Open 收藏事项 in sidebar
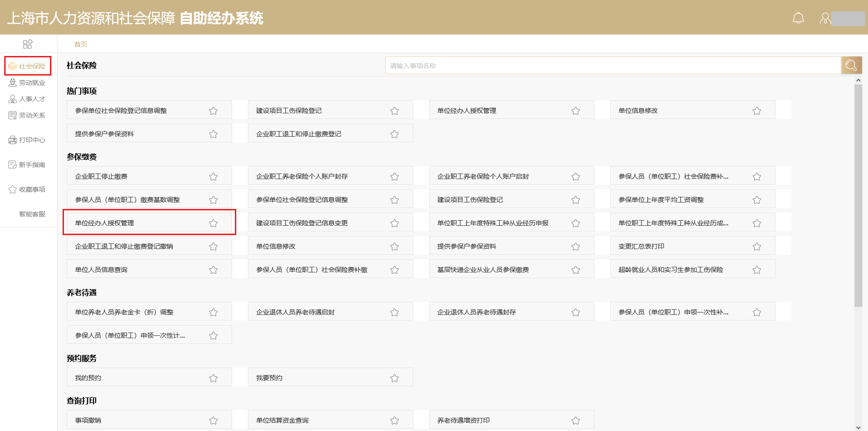This screenshot has width=868, height=431. (28, 189)
